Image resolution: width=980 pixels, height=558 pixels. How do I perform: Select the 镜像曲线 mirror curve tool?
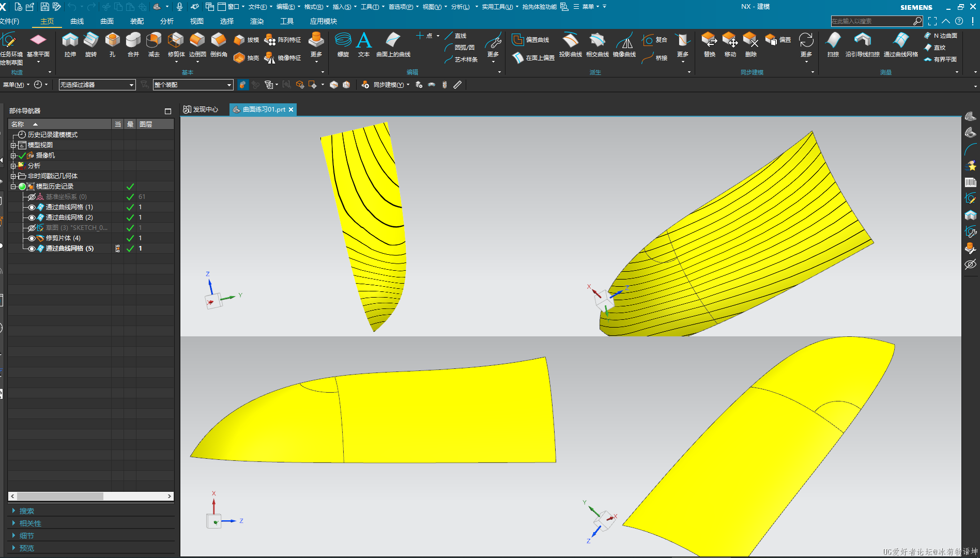coord(624,44)
